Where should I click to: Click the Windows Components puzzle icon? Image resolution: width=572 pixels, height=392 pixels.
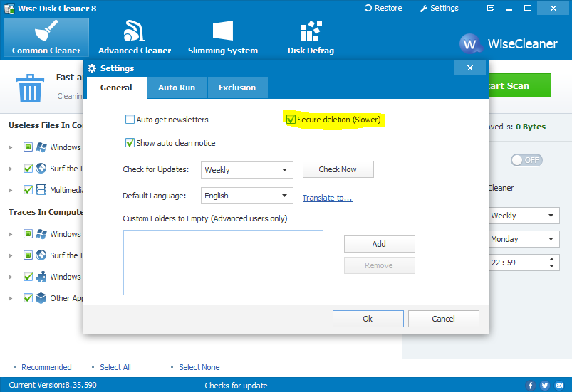pos(41,277)
